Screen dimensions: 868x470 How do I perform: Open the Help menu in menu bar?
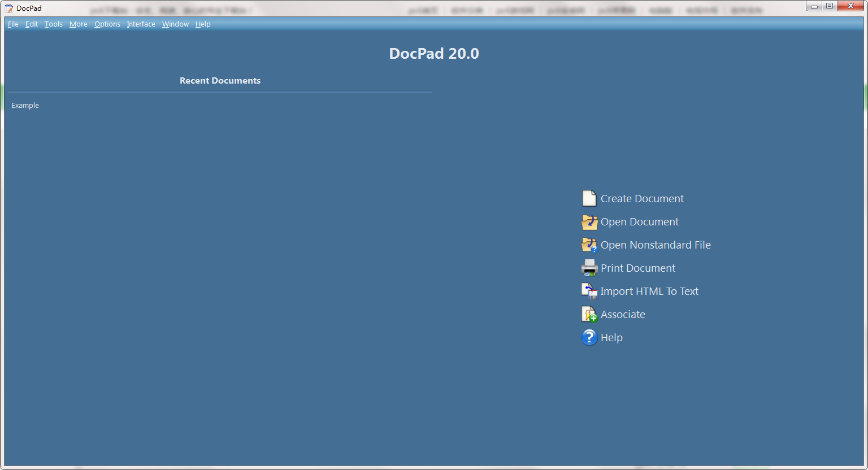tap(203, 24)
